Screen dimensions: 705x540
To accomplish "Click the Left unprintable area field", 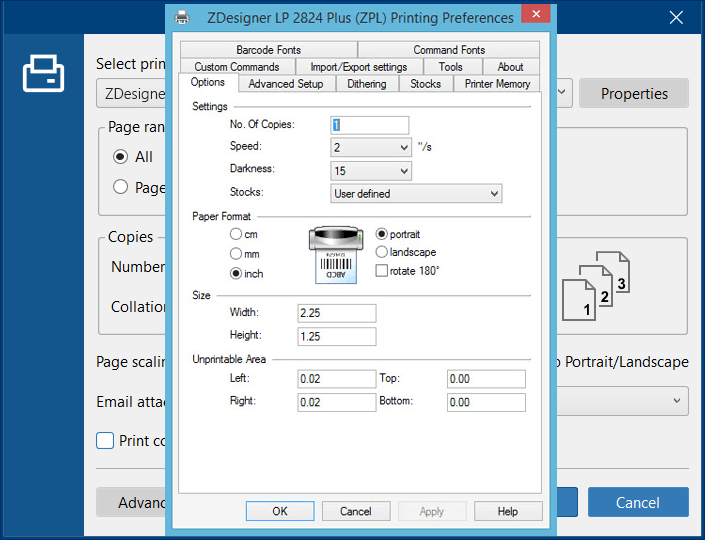I will coord(337,379).
